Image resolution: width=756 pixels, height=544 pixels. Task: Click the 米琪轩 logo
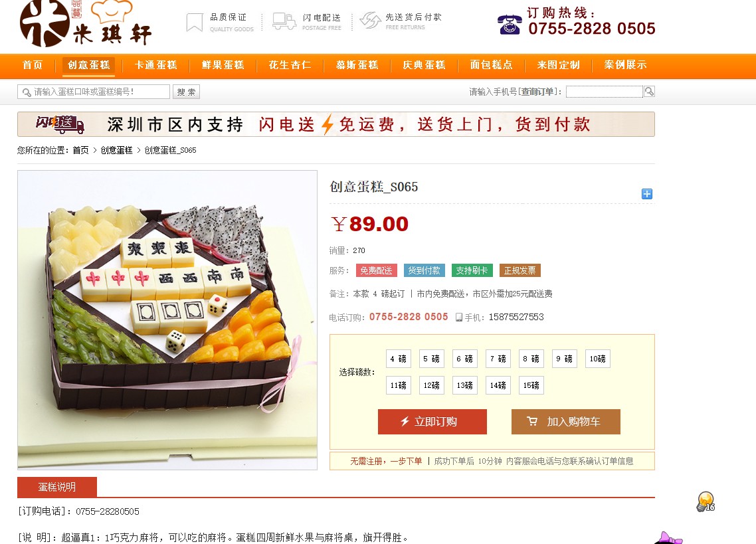(x=85, y=23)
